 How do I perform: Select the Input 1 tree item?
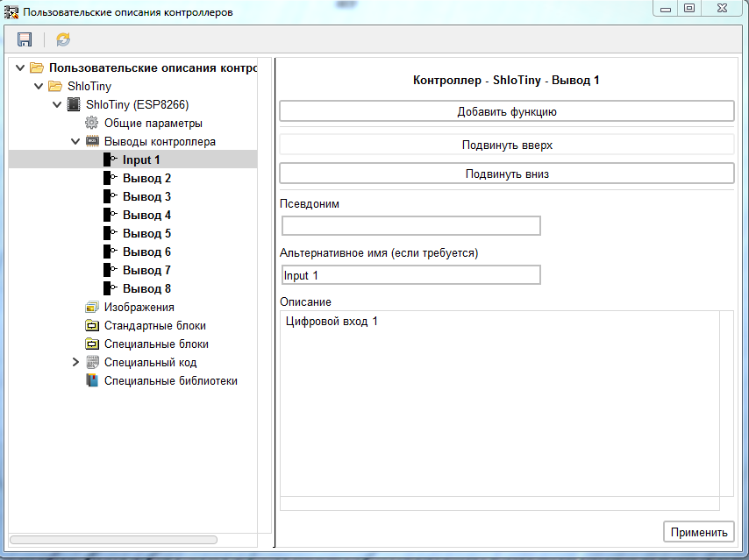click(141, 159)
